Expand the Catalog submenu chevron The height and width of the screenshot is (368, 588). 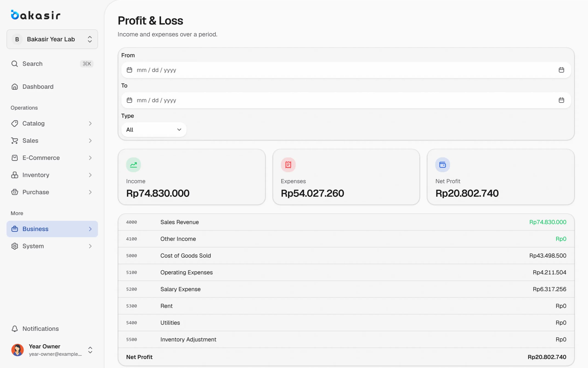(90, 124)
